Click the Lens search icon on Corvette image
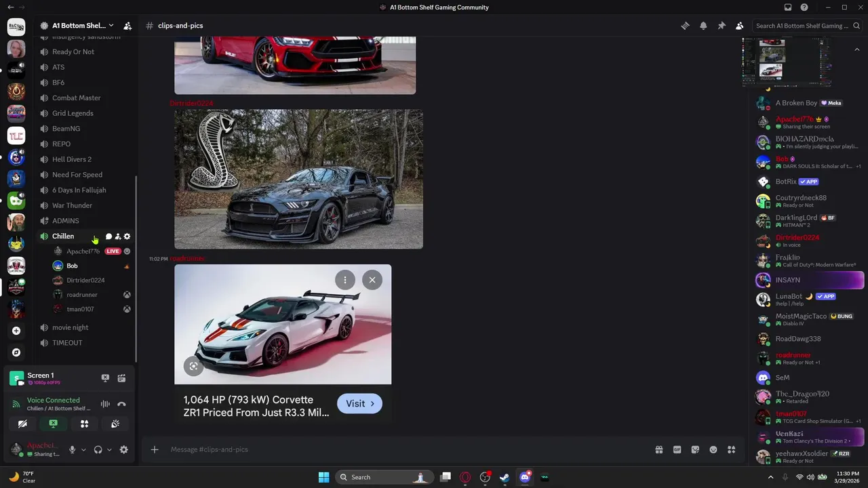This screenshot has height=488, width=868. click(194, 366)
